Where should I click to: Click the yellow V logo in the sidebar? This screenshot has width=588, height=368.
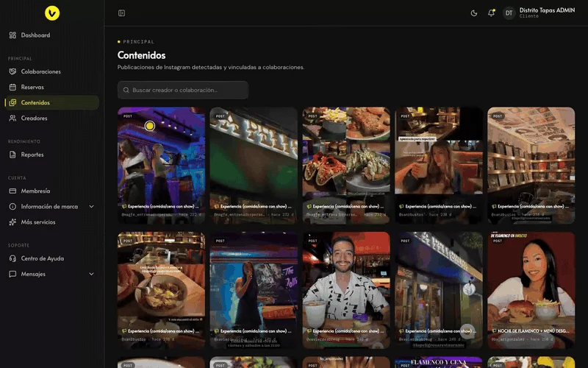pos(52,13)
